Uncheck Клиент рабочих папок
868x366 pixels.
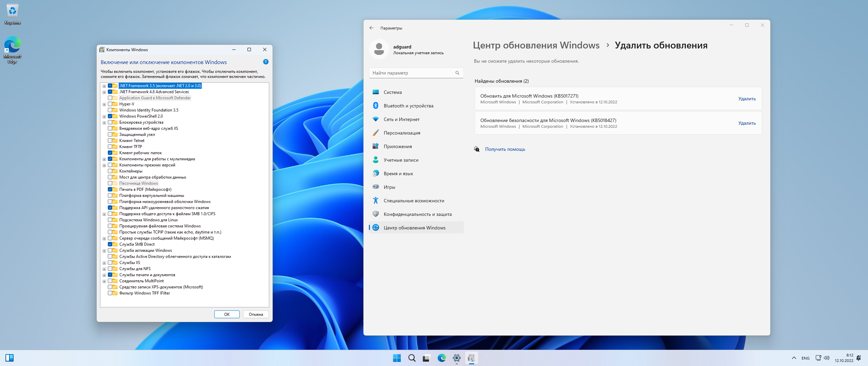(110, 153)
